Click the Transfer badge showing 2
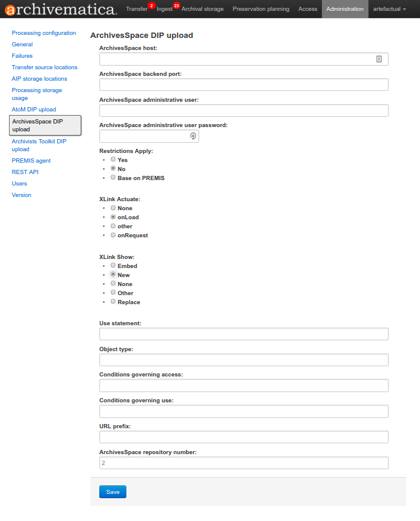 point(152,5)
